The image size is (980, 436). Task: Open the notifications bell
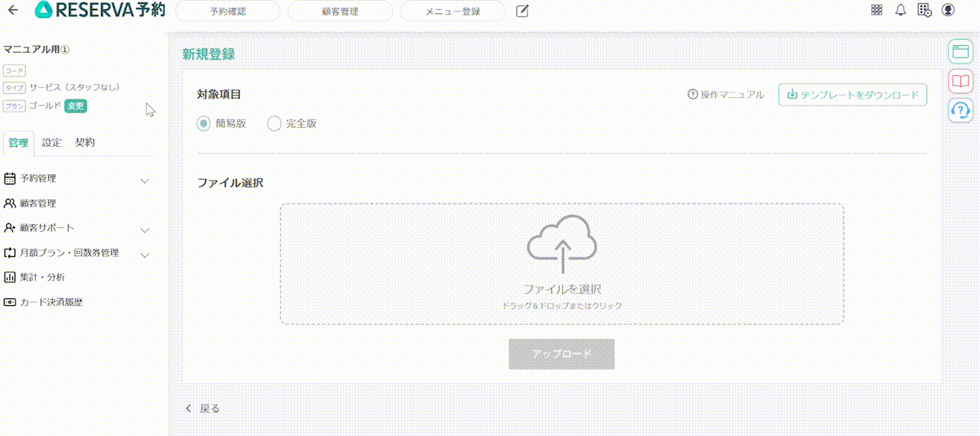[x=900, y=10]
